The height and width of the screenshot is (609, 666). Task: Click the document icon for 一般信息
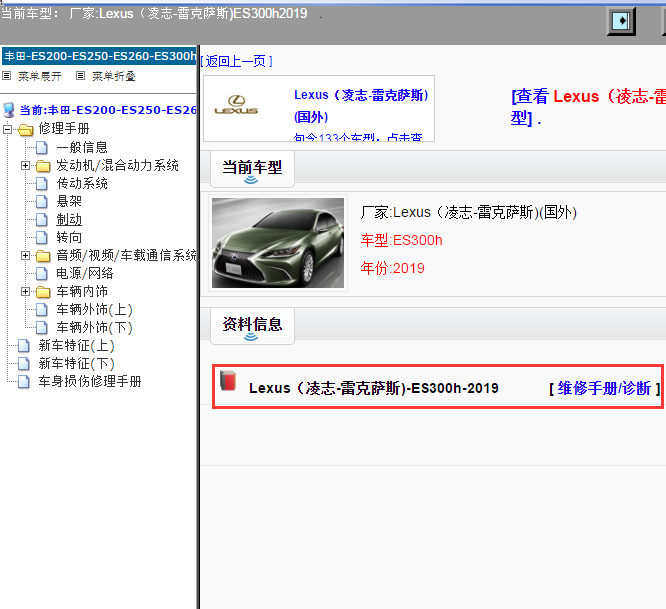pyautogui.click(x=42, y=148)
